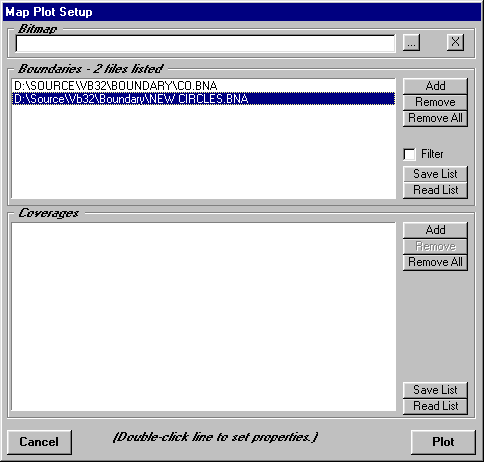Add a file to the Boundaries list

[435, 86]
